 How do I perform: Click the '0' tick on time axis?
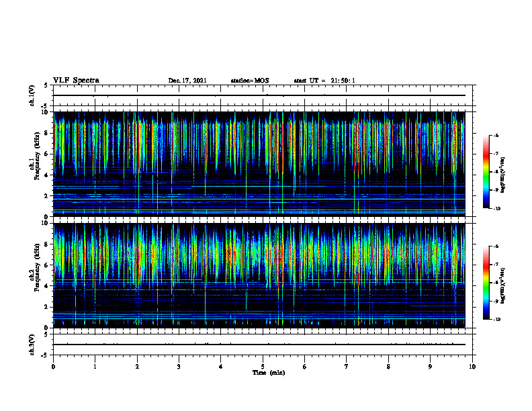point(53,367)
